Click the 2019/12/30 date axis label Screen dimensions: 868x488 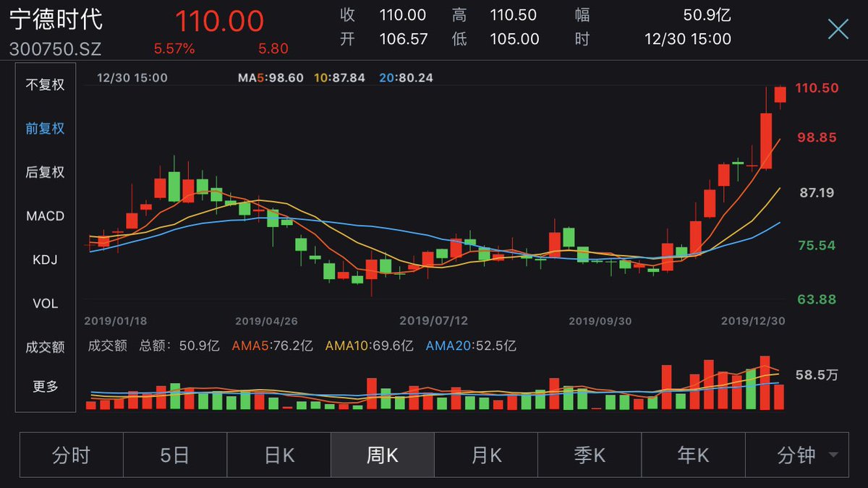tap(752, 320)
